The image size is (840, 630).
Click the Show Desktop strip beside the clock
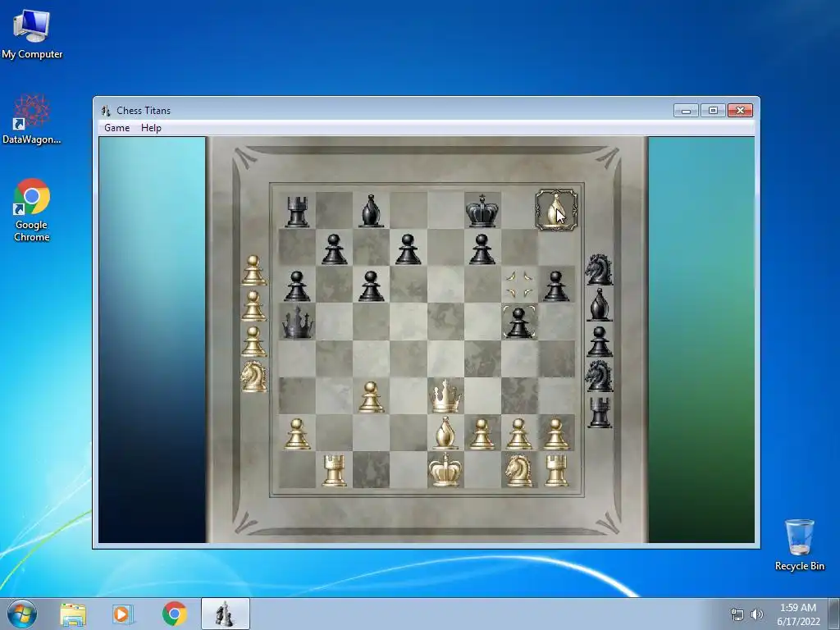click(834, 614)
